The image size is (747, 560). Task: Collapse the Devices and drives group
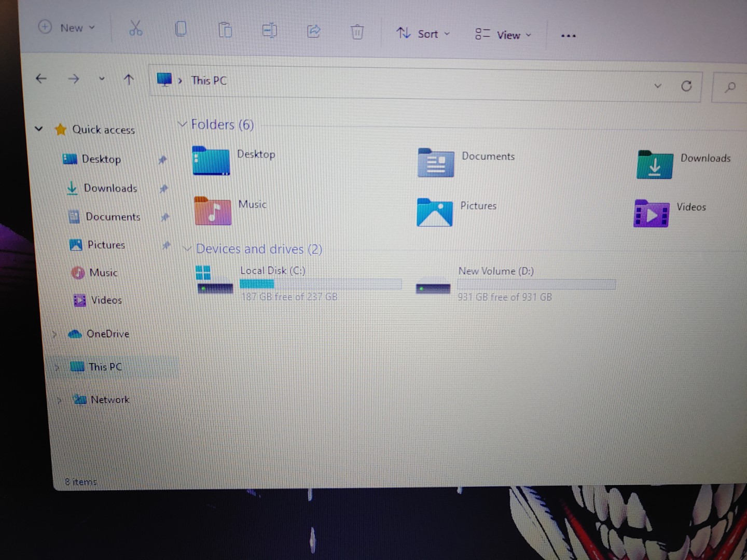(x=187, y=249)
